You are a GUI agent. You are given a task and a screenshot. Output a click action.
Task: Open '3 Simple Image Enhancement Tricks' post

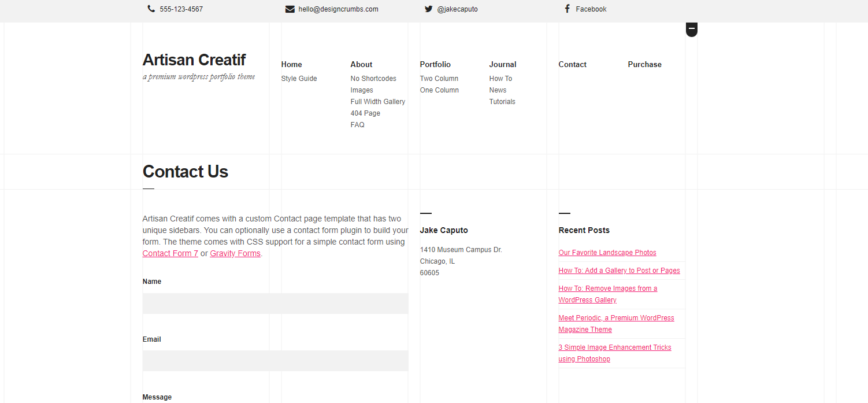click(x=615, y=353)
